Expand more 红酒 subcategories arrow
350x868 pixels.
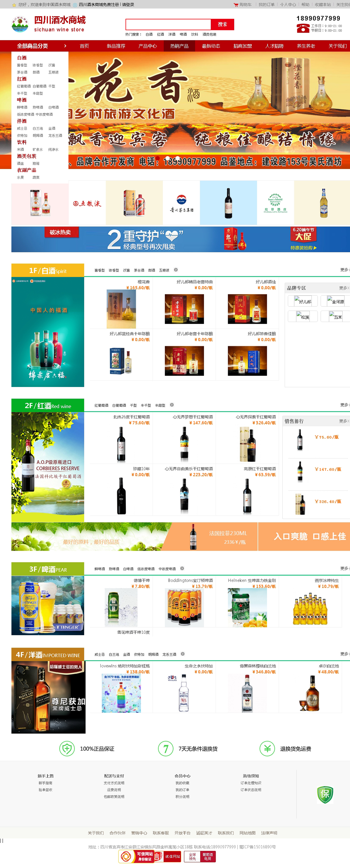pyautogui.click(x=171, y=405)
